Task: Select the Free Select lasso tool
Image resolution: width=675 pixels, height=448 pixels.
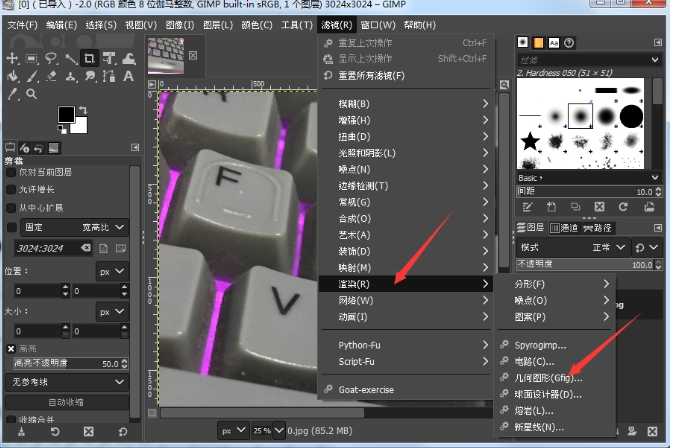Action: click(x=51, y=58)
